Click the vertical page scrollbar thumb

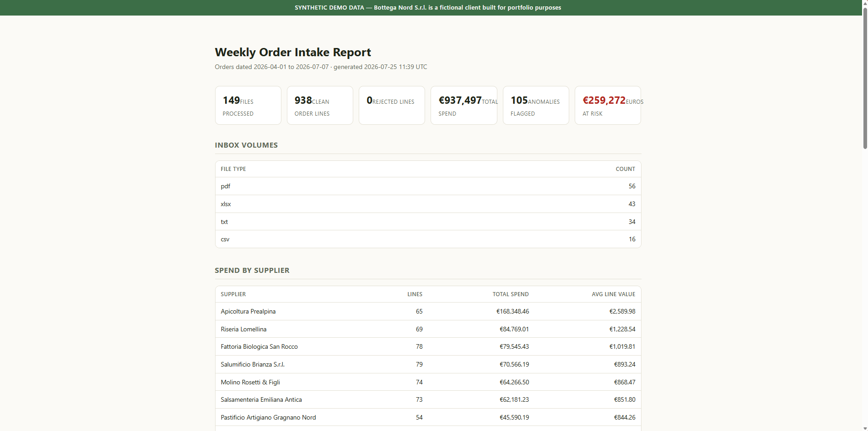865,78
